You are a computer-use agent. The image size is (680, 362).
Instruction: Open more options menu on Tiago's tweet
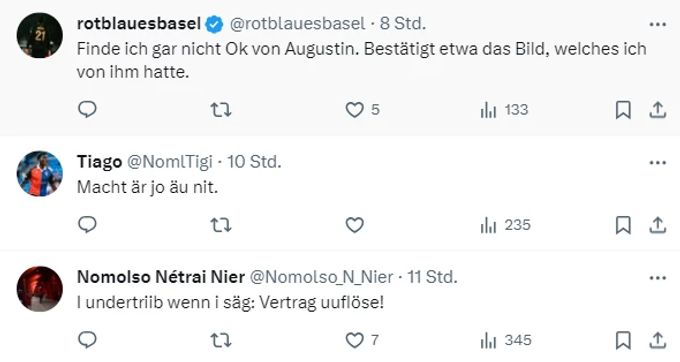pos(657,163)
